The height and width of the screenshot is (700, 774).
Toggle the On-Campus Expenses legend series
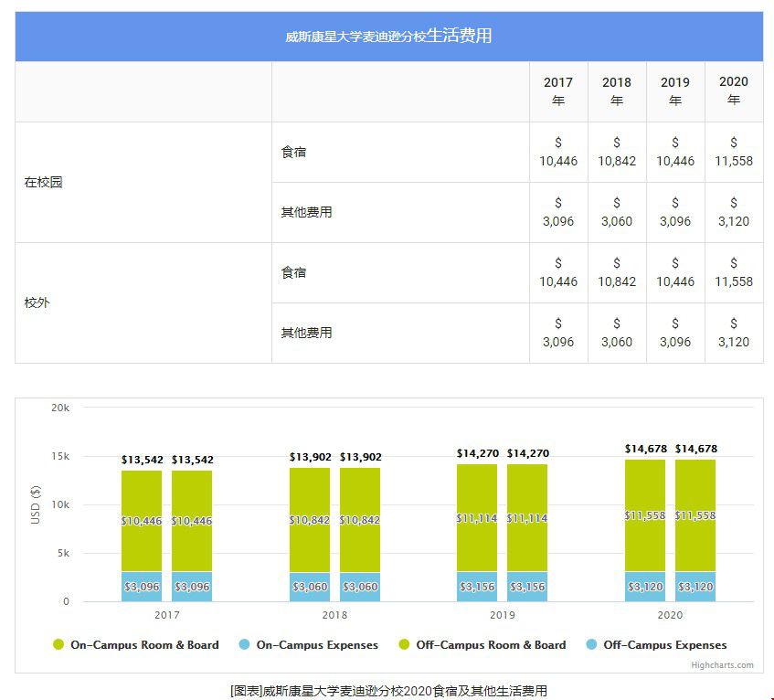(x=316, y=645)
